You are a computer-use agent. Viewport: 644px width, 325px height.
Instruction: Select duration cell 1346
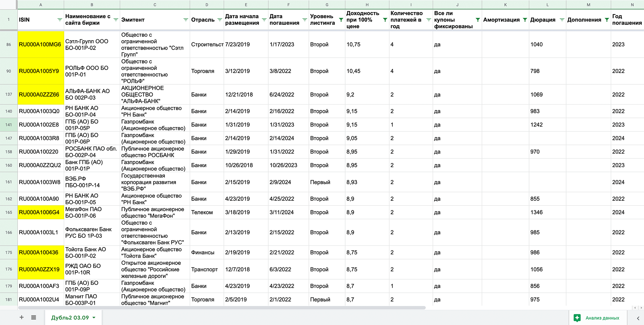pyautogui.click(x=547, y=212)
